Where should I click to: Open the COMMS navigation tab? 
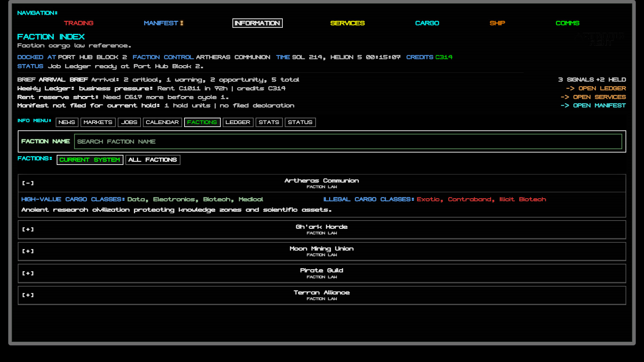(567, 23)
